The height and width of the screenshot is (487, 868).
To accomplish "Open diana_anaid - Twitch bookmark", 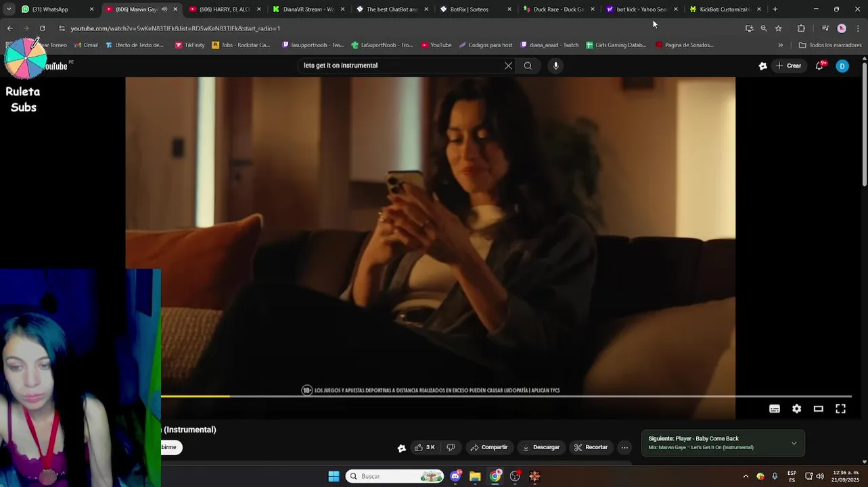I will pyautogui.click(x=549, y=45).
